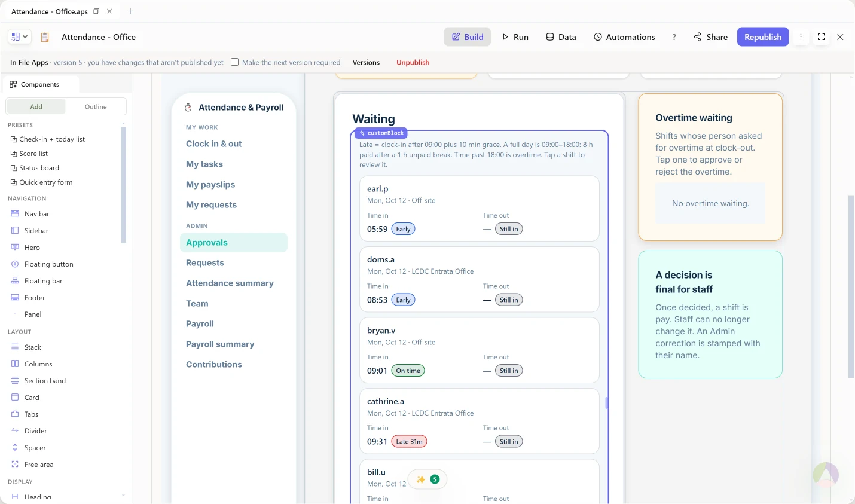This screenshot has height=504, width=855.
Task: Click the red Unpublish link
Action: (413, 62)
